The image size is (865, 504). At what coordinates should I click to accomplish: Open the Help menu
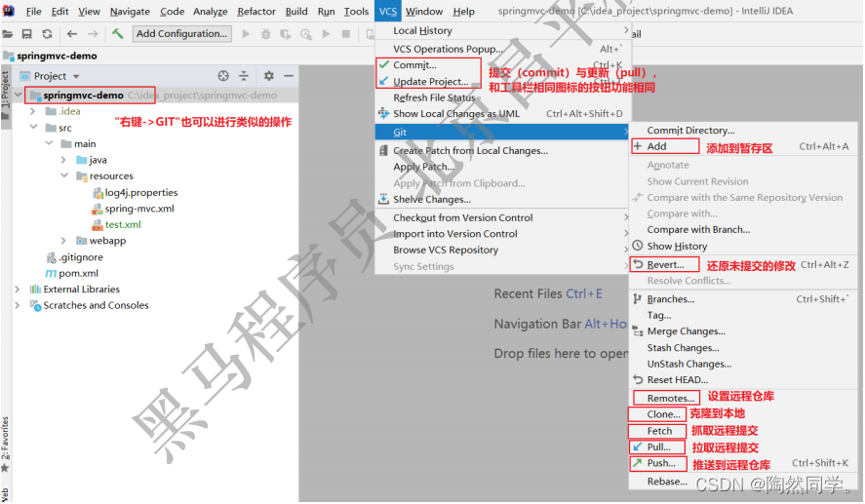(463, 11)
